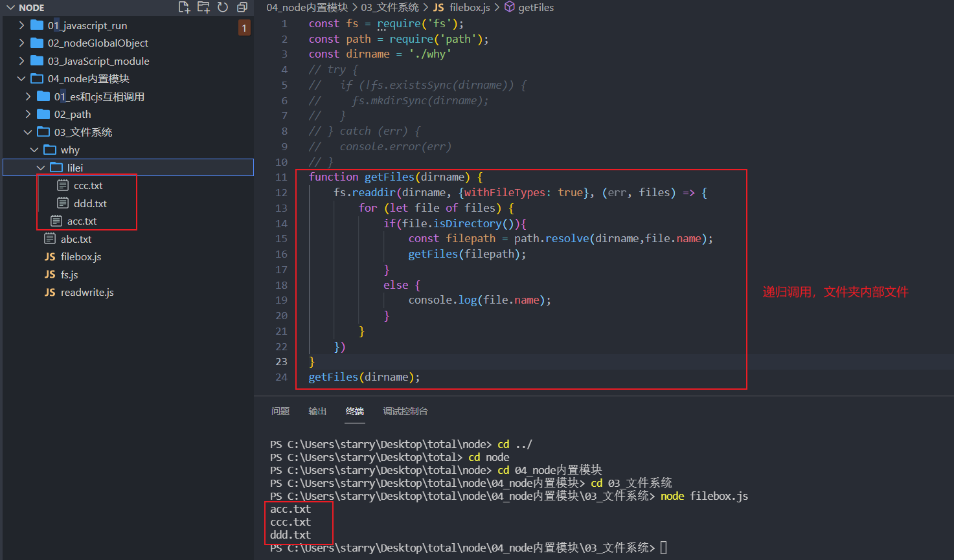The height and width of the screenshot is (560, 954).
Task: Click the cube symbol icon before getFiles breadcrumb
Action: pos(510,6)
